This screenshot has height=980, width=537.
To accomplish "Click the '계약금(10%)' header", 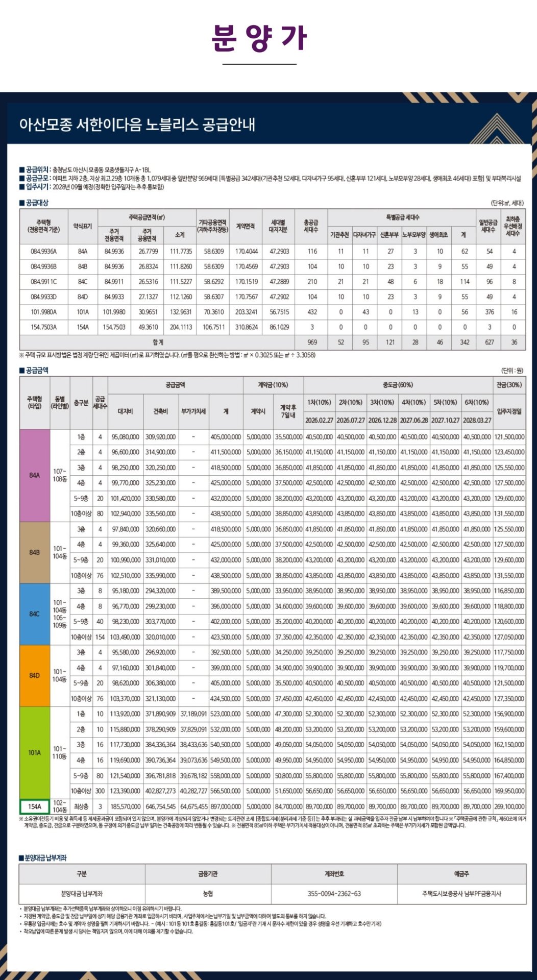I will coord(273,385).
